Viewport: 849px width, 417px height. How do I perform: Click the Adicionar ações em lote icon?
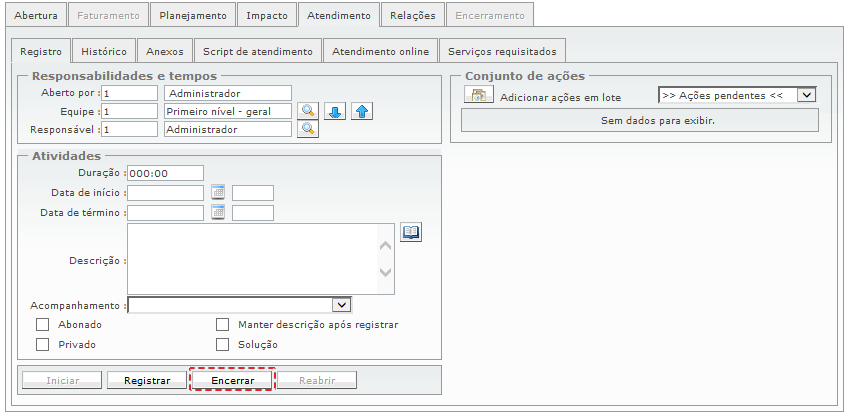click(x=479, y=95)
